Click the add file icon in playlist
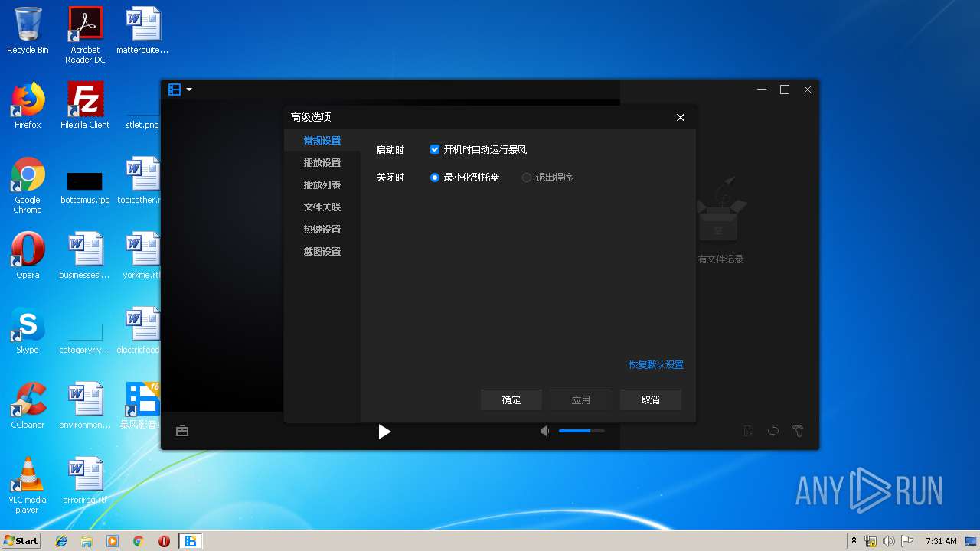This screenshot has width=980, height=551. [749, 432]
